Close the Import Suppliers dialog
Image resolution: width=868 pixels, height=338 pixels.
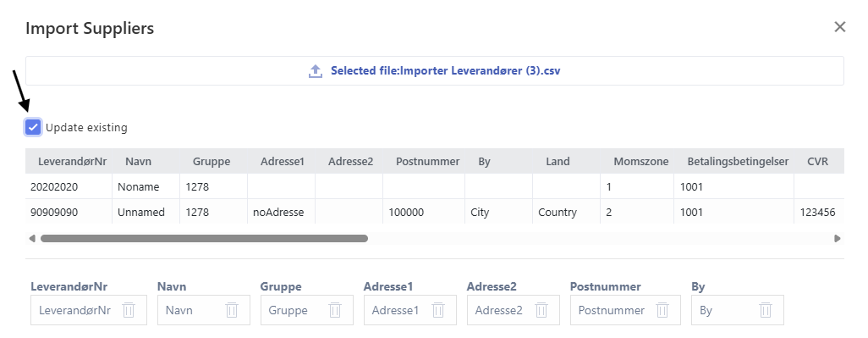840,26
